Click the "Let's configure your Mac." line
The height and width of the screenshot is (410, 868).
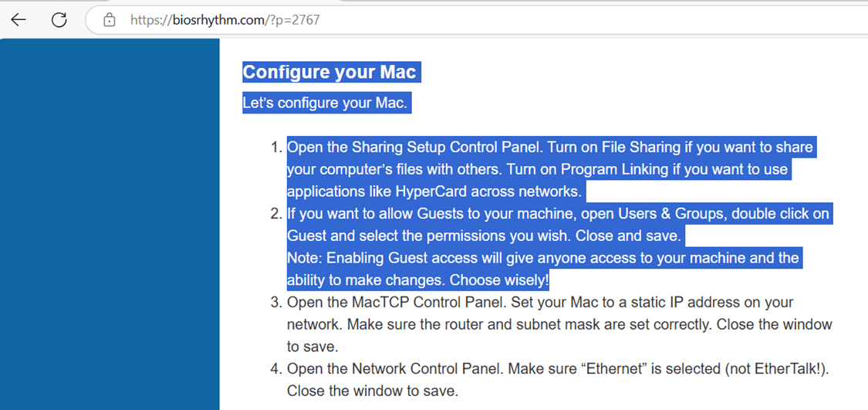point(326,103)
